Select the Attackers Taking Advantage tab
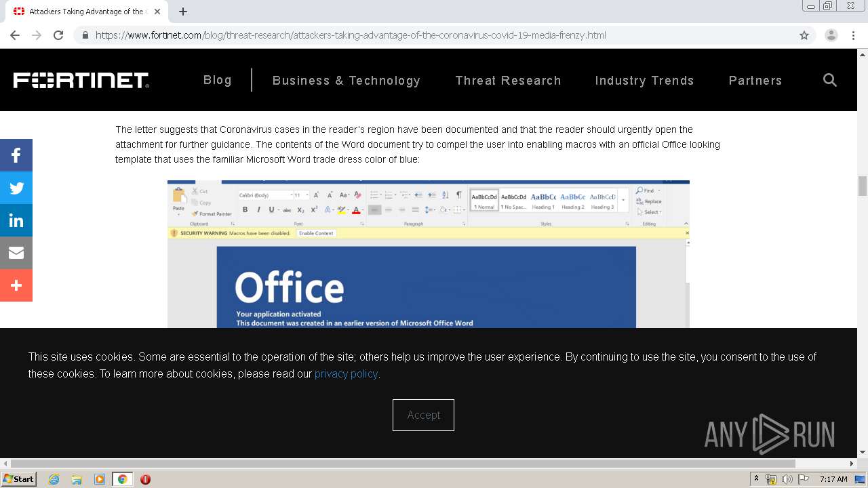The image size is (868, 488). click(x=87, y=12)
